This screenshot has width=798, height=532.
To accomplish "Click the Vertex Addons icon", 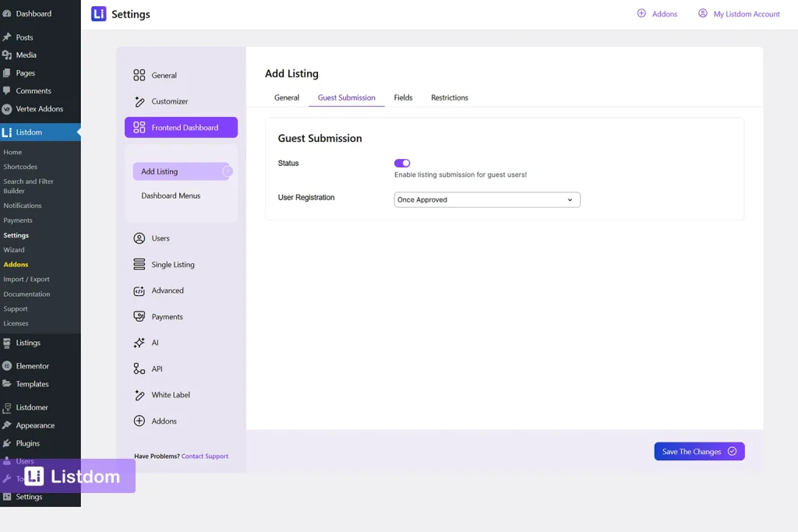I will click(x=6, y=109).
